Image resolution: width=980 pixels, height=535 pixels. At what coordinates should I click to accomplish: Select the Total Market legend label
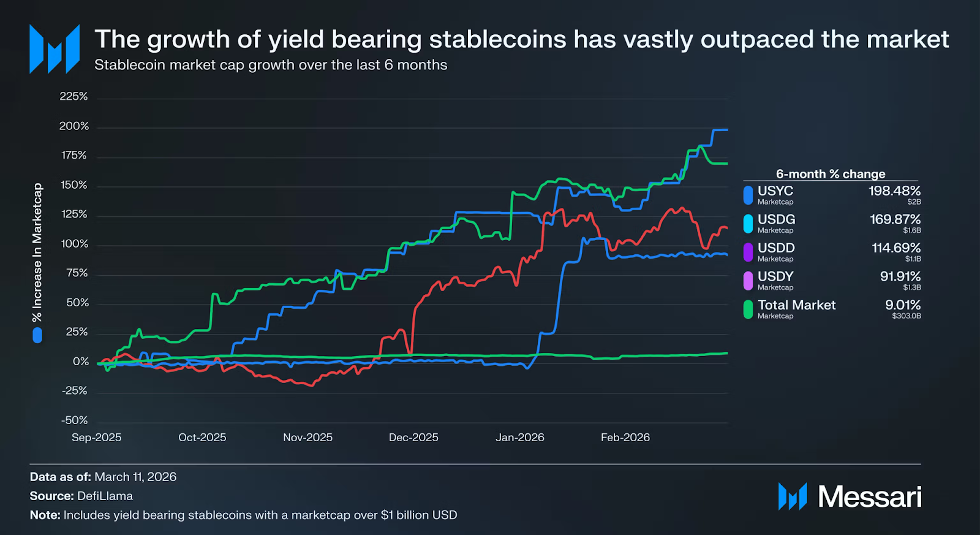coord(796,305)
